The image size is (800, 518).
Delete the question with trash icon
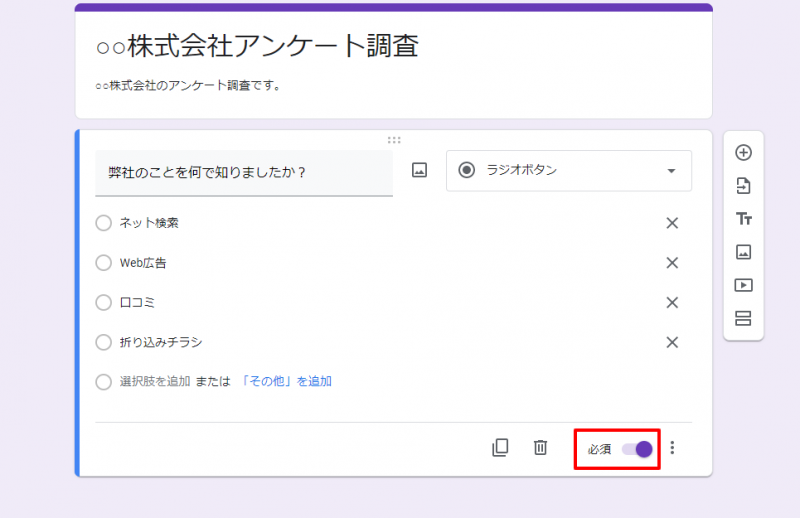pos(540,448)
